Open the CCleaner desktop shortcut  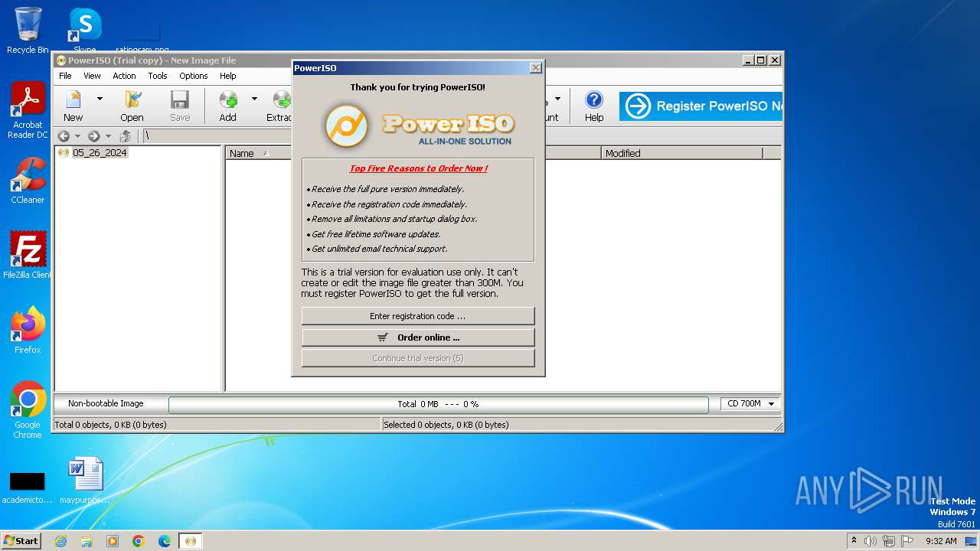point(28,181)
